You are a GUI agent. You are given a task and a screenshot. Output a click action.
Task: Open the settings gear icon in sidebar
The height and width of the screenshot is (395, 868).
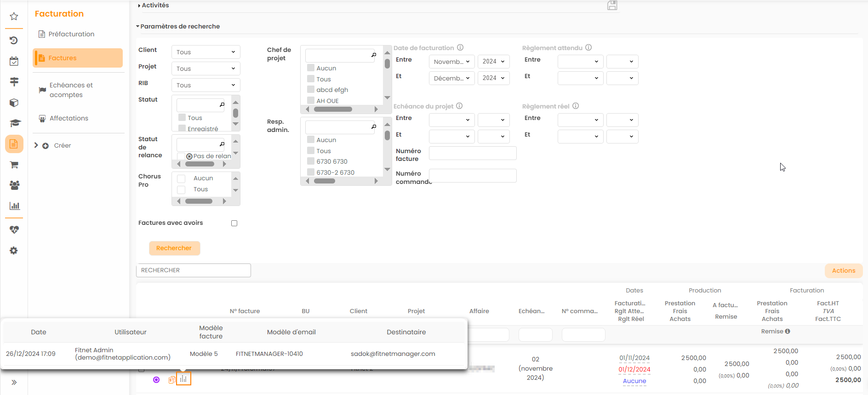click(x=14, y=251)
